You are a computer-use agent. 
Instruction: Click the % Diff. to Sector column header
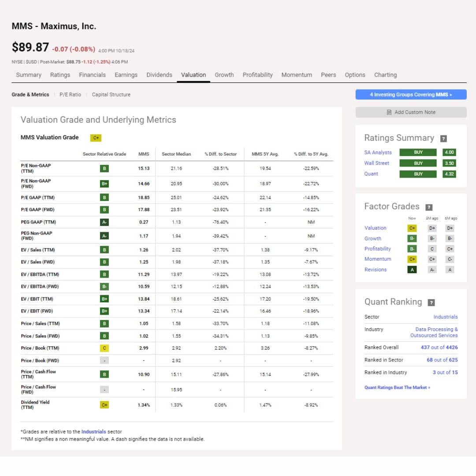coord(220,154)
